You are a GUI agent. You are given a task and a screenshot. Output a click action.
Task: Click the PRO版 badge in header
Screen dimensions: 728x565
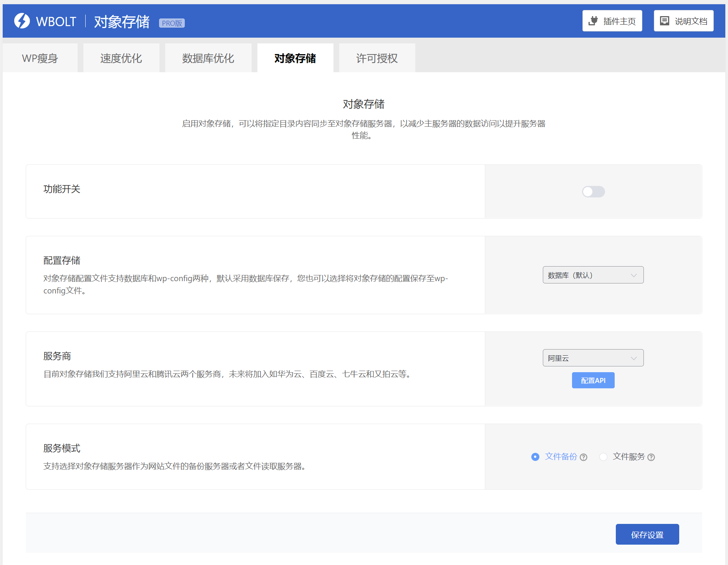(172, 23)
